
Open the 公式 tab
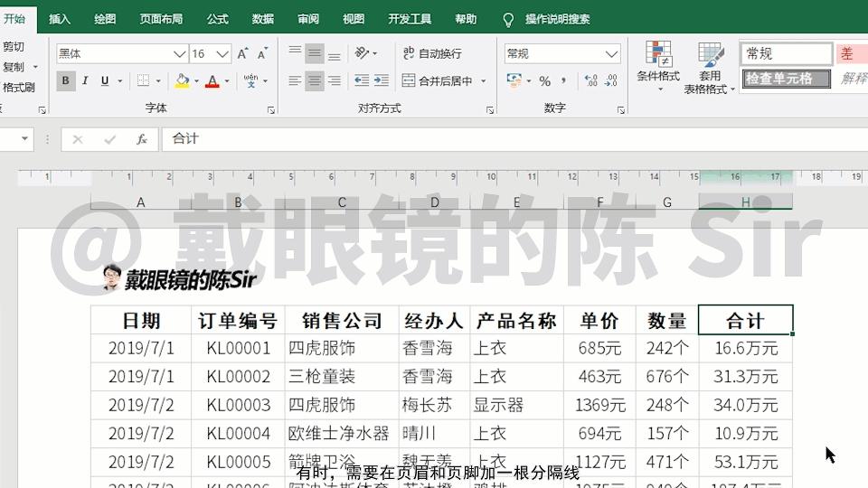tap(217, 19)
